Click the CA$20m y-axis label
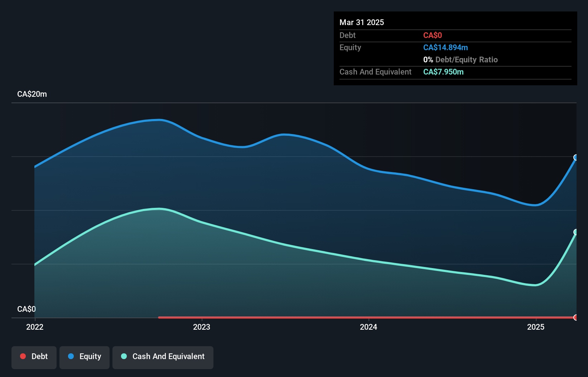The width and height of the screenshot is (588, 377). click(x=32, y=94)
